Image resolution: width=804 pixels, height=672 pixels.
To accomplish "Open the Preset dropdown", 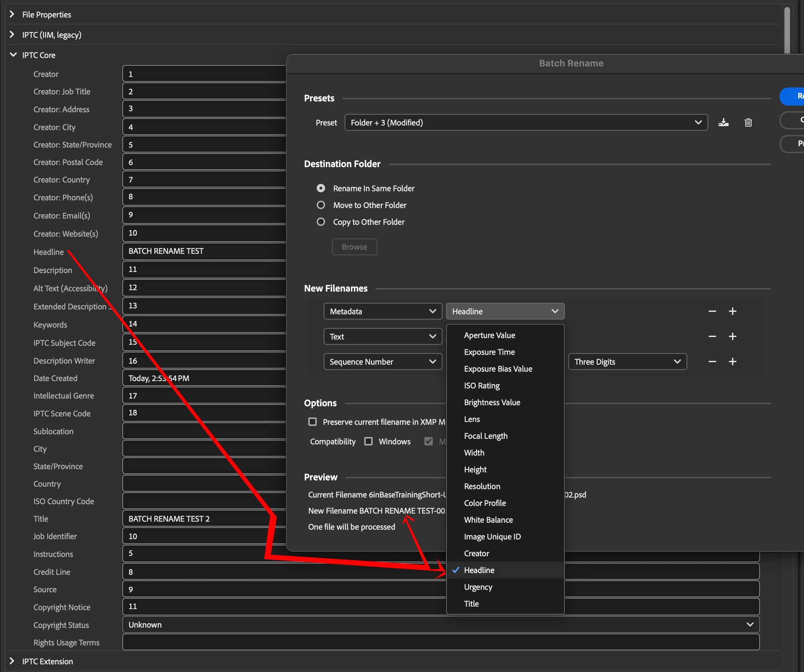I will point(526,122).
